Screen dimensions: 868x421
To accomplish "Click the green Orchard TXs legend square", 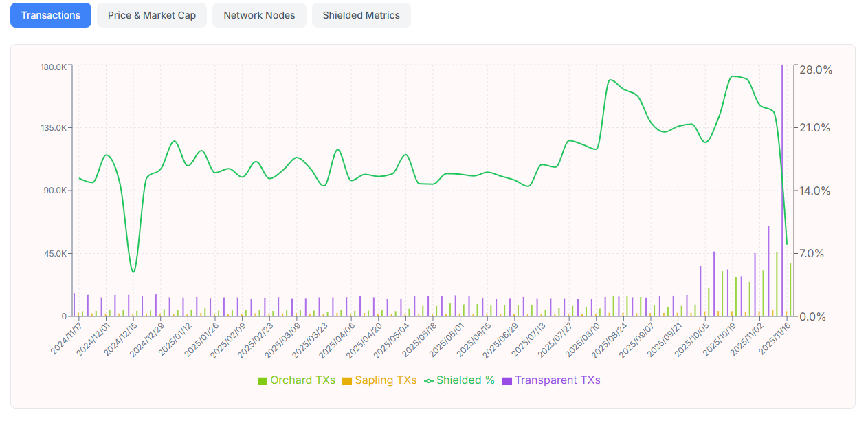I will tap(262, 381).
